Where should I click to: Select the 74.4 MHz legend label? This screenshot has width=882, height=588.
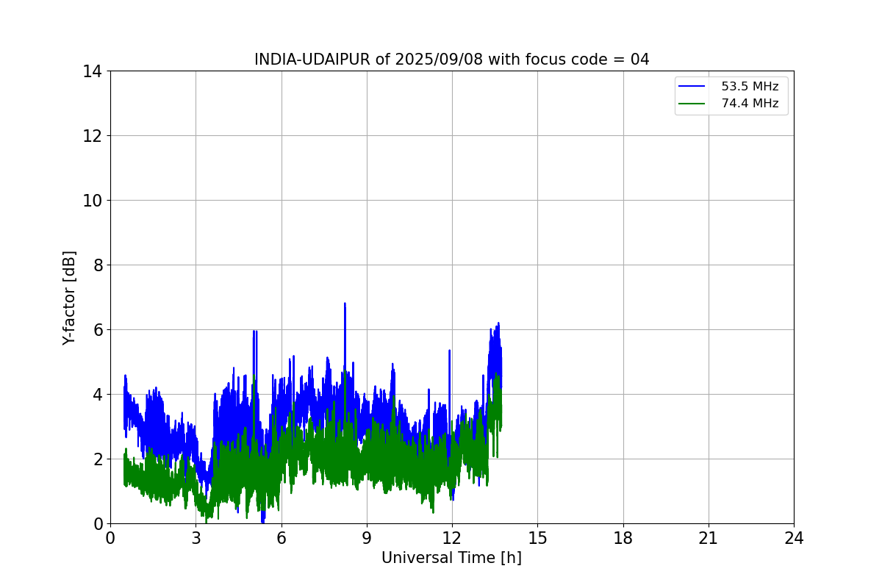[x=750, y=104]
